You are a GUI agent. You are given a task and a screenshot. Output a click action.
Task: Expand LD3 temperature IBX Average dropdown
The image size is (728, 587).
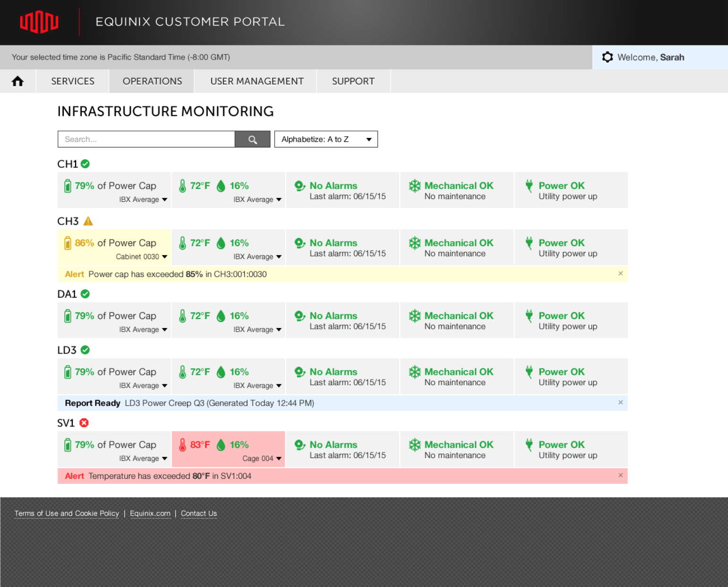(x=257, y=386)
